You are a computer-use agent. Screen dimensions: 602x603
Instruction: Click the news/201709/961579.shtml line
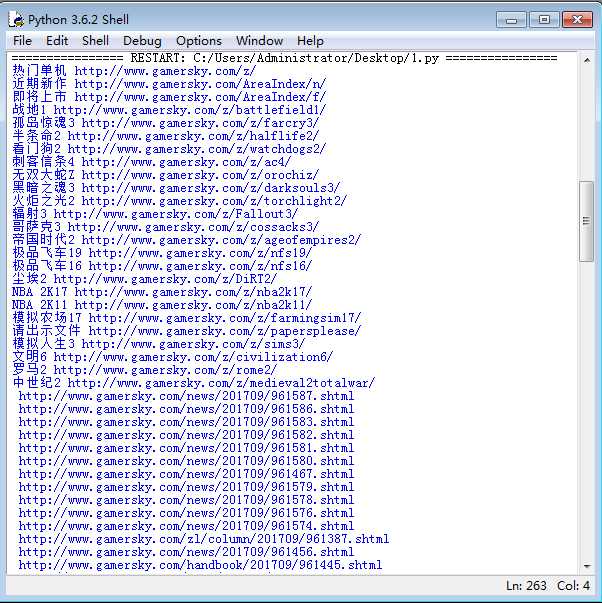186,487
